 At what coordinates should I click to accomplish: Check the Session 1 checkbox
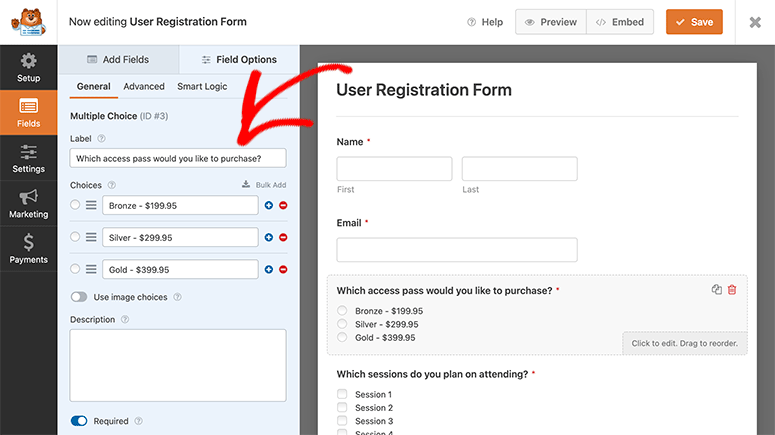pos(342,394)
